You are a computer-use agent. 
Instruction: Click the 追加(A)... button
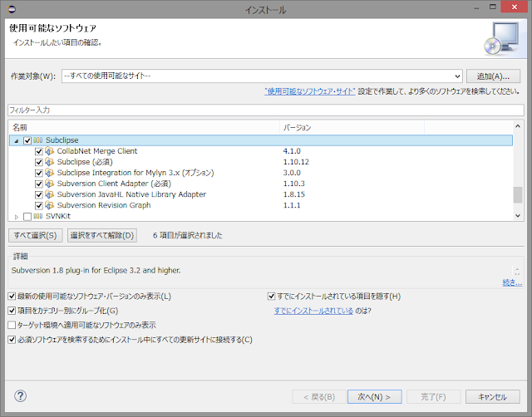point(493,76)
